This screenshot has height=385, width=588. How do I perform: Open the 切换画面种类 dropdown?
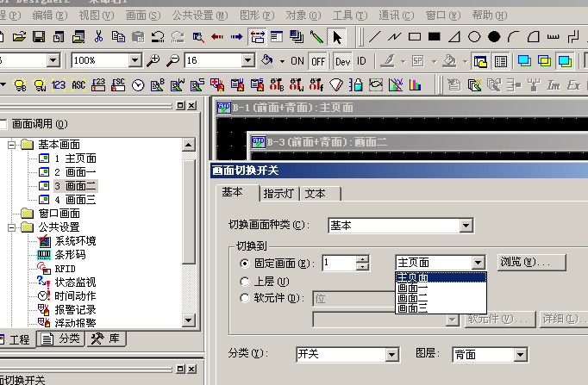pyautogui.click(x=466, y=226)
